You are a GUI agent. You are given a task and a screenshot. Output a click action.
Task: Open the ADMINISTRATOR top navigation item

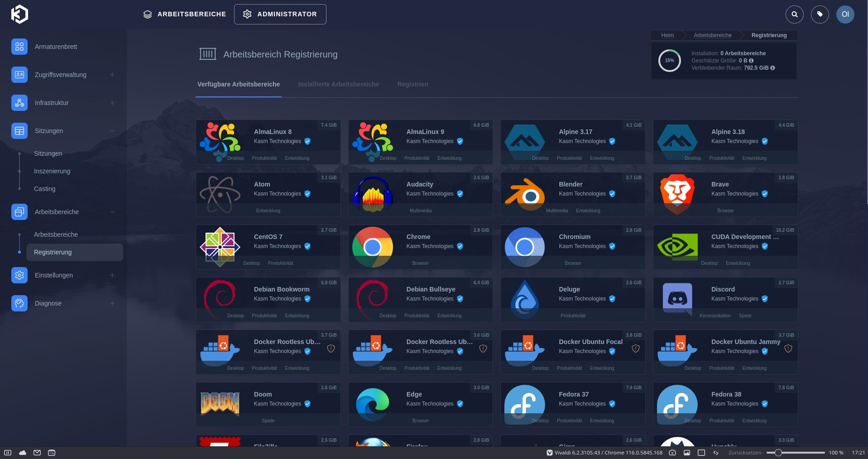[x=280, y=14]
